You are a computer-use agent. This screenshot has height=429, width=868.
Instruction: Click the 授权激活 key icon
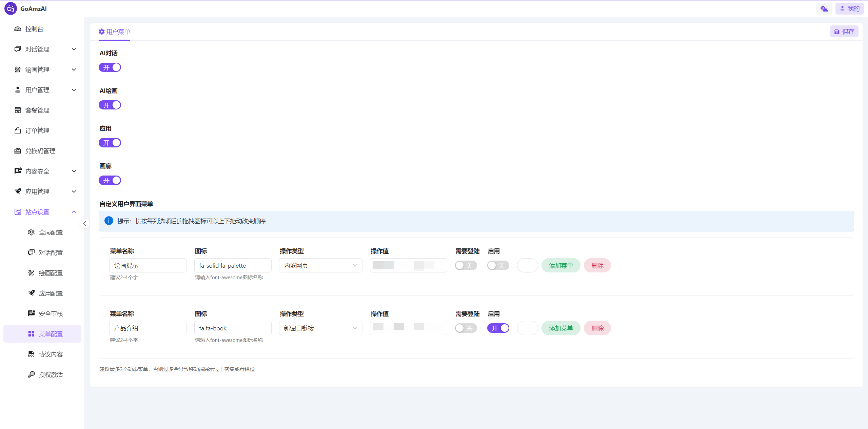[31, 374]
